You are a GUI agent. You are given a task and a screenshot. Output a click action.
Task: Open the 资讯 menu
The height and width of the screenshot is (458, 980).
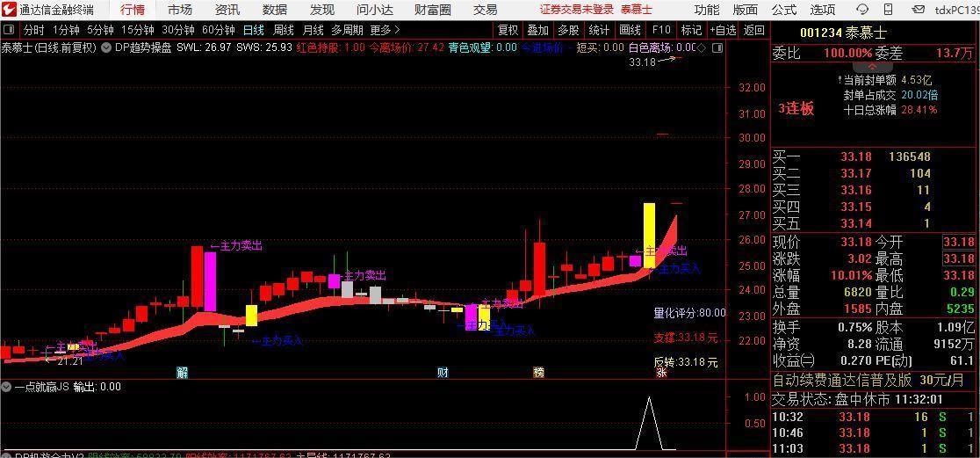tap(227, 10)
